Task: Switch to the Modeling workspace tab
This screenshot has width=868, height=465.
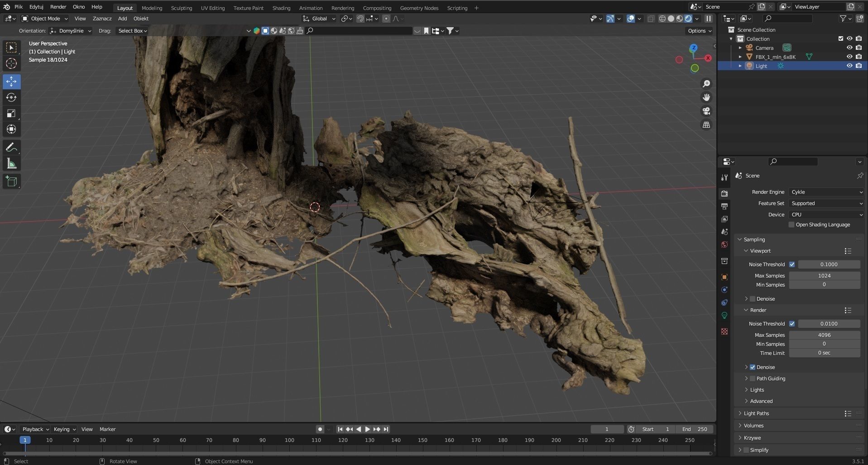Action: click(x=152, y=8)
